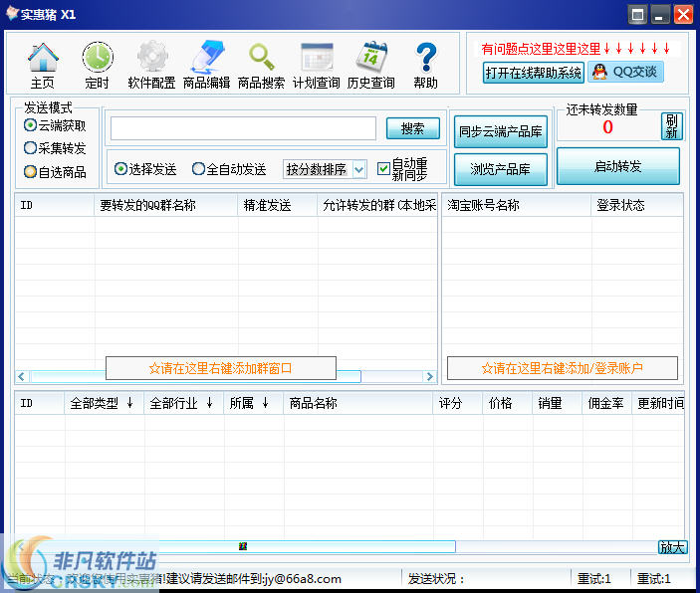Choose the 选择发送 radio option
The width and height of the screenshot is (700, 593).
pyautogui.click(x=145, y=169)
